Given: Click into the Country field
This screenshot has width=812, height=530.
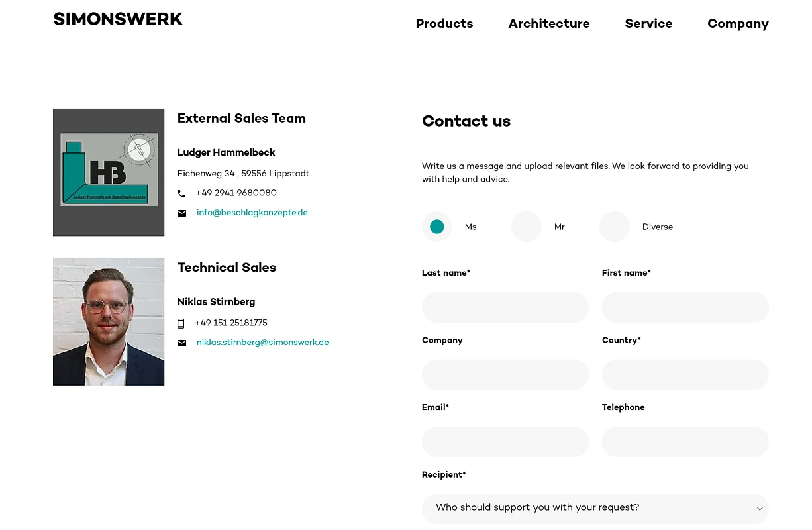Looking at the screenshot, I should coord(685,375).
